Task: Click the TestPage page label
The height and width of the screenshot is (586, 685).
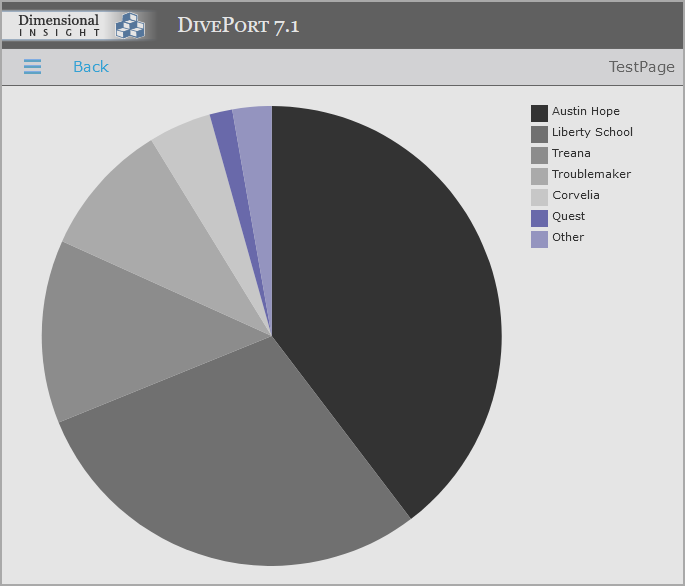Action: (x=641, y=67)
